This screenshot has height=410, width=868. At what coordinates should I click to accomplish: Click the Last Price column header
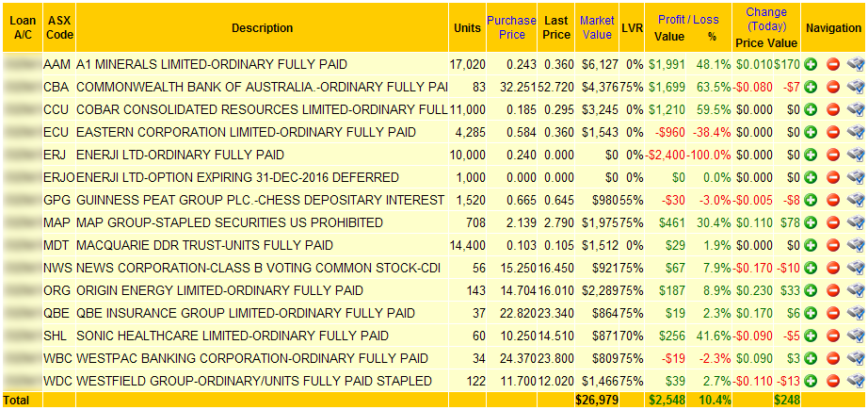[x=556, y=27]
